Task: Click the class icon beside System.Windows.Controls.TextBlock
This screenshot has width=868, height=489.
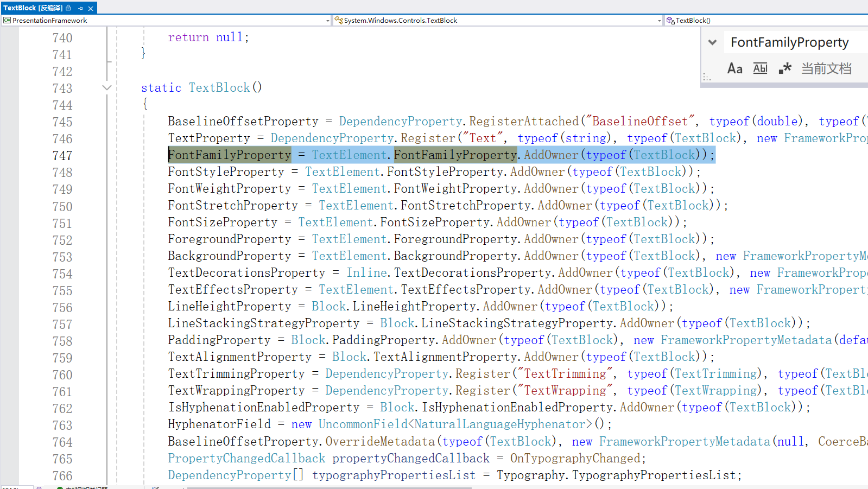Action: pos(339,21)
